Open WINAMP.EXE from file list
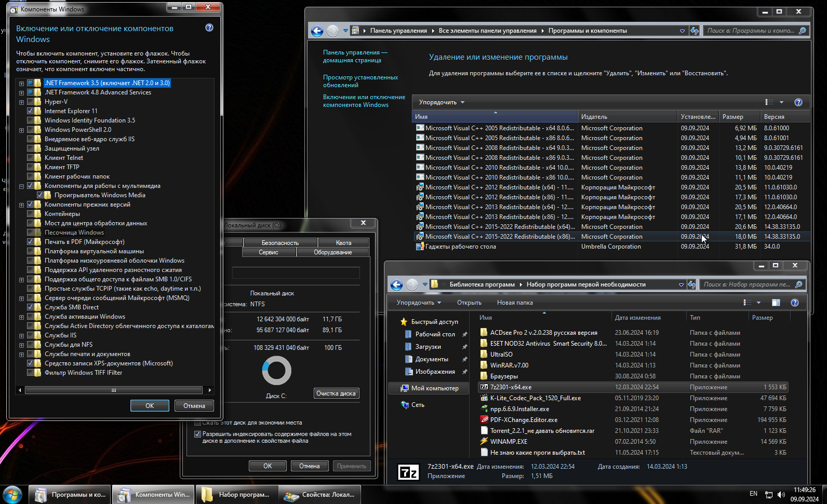The image size is (827, 504). tap(509, 442)
